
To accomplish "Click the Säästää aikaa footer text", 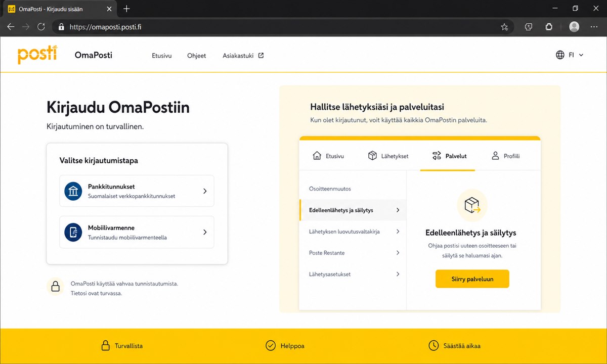I will pos(462,346).
